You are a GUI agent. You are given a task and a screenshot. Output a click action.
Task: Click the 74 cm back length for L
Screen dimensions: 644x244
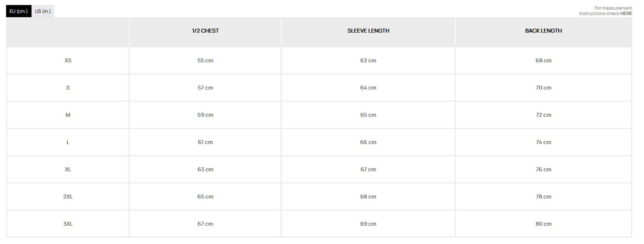point(543,142)
